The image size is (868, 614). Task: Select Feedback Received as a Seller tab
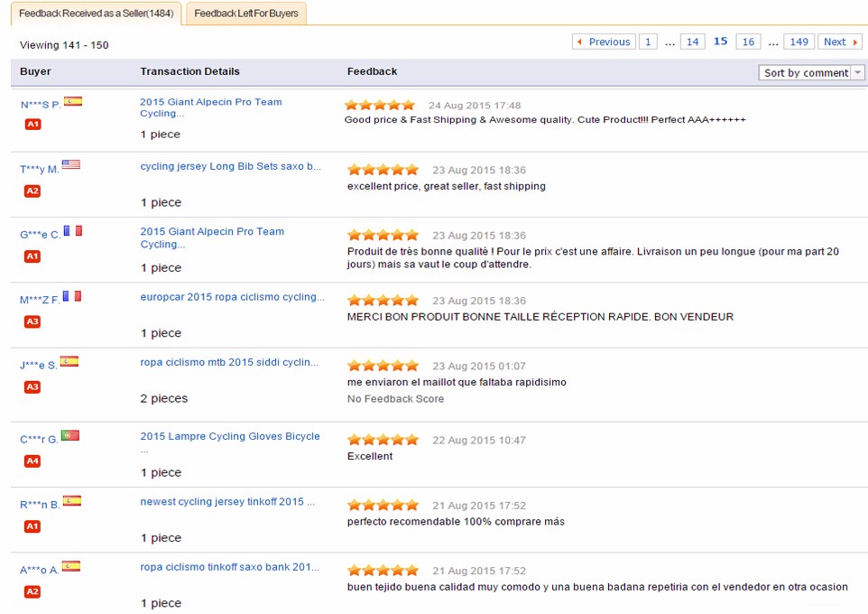click(96, 14)
